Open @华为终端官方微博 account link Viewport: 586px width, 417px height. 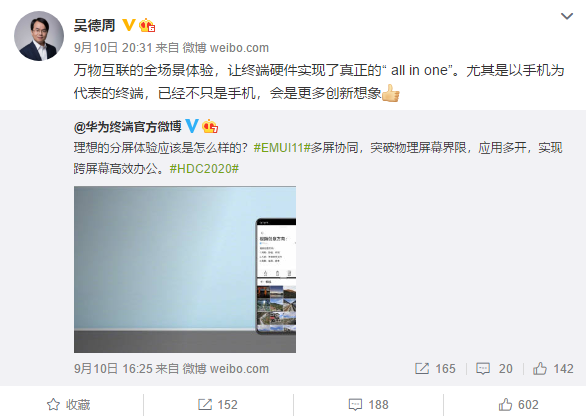(127, 127)
